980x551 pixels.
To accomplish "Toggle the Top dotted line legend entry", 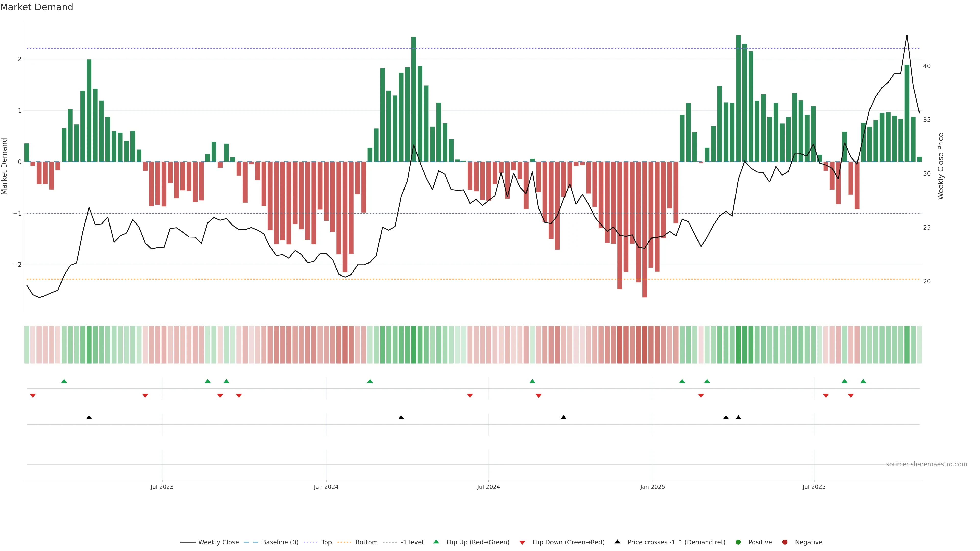I will [326, 542].
